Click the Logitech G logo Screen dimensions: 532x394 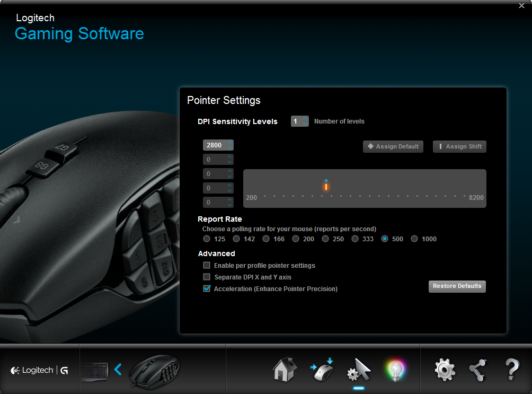pos(39,370)
